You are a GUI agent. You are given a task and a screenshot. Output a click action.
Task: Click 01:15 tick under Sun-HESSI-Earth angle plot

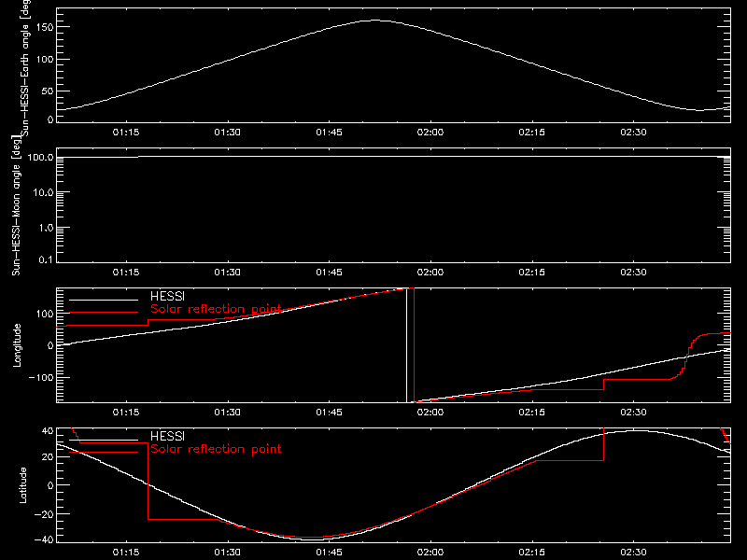(x=126, y=133)
